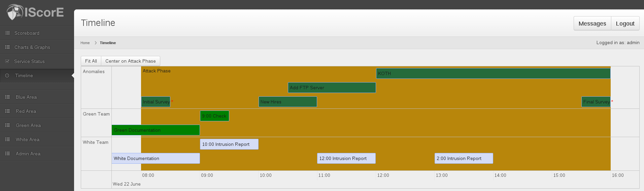Select the New Hires event
Image resolution: width=644 pixels, height=191 pixels.
pos(288,102)
